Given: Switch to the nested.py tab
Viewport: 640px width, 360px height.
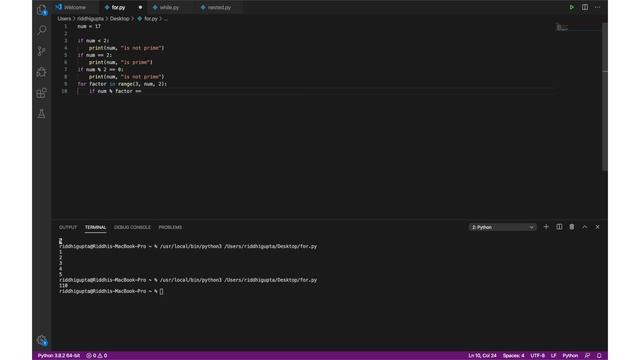Looking at the screenshot, I should (x=219, y=7).
